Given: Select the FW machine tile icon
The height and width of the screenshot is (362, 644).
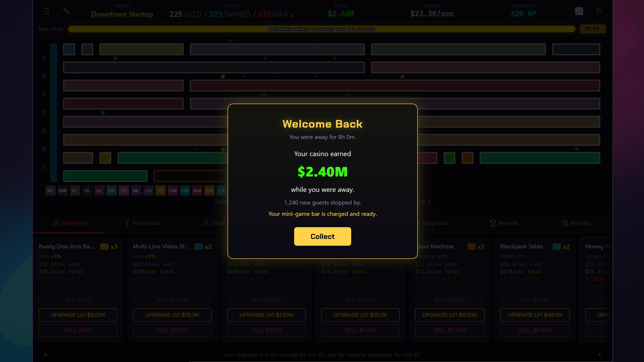Looking at the screenshot, I should (185, 191).
